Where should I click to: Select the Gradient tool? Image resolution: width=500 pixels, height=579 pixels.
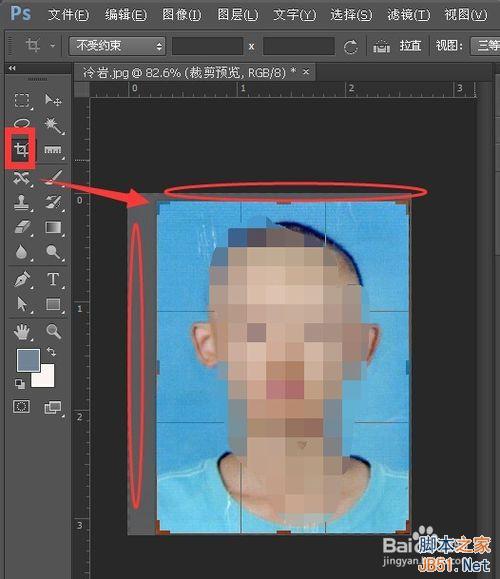pos(53,227)
